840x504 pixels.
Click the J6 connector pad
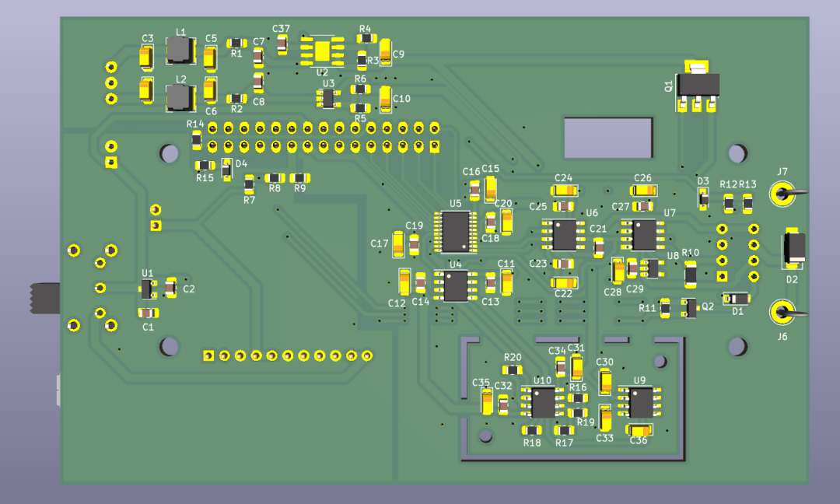[782, 312]
